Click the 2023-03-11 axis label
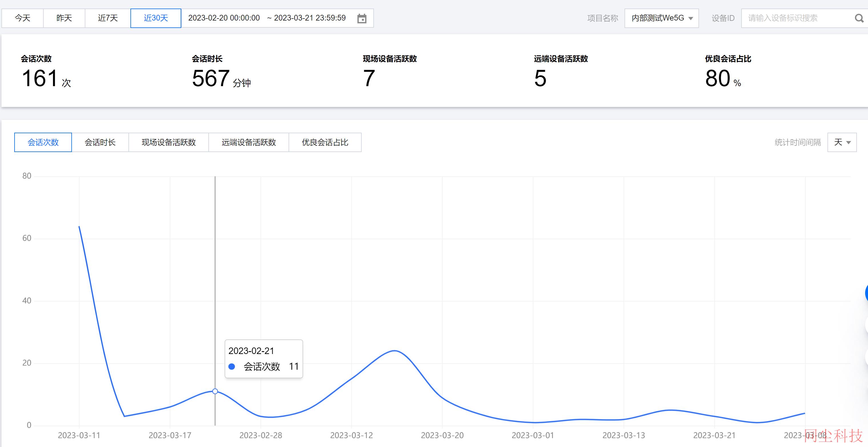 (x=79, y=435)
